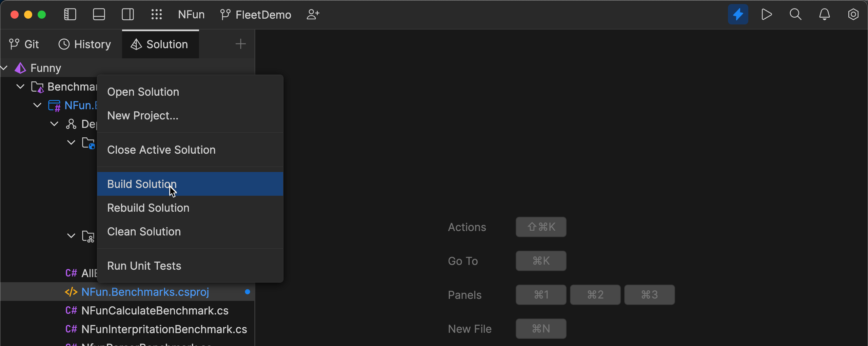Click the XML icon beside NFun.Benchmarks.csproj

pos(71,292)
